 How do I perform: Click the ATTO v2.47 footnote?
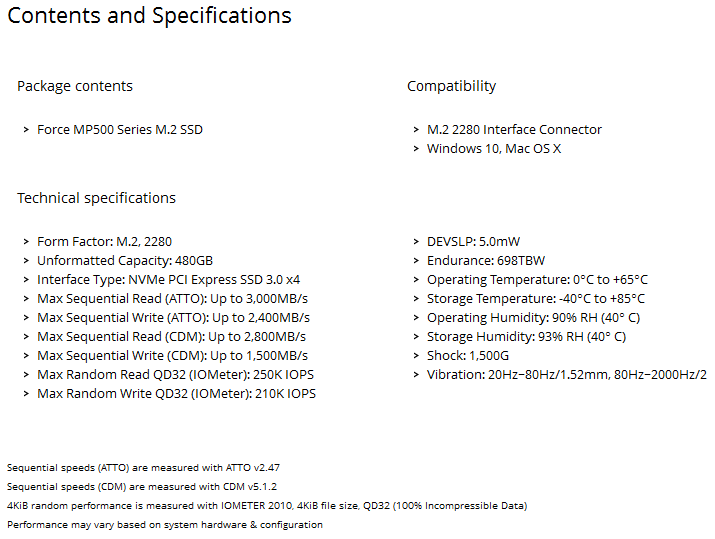tap(143, 468)
